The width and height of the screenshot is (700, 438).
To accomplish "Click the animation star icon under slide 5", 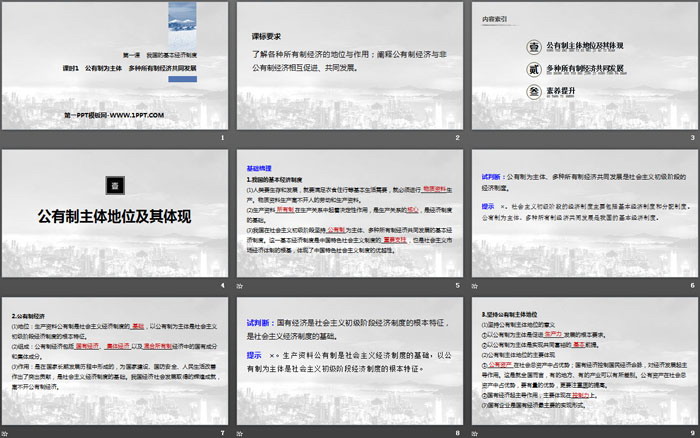I will (x=240, y=286).
